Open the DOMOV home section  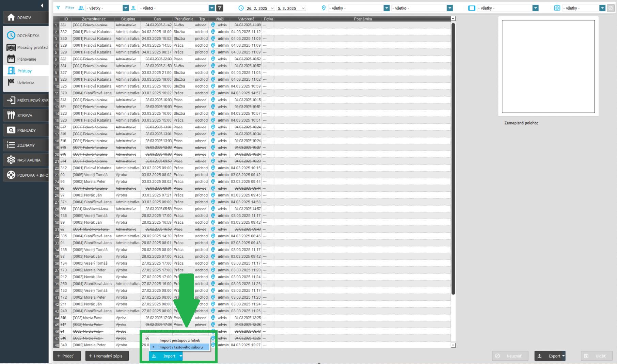[x=26, y=17]
